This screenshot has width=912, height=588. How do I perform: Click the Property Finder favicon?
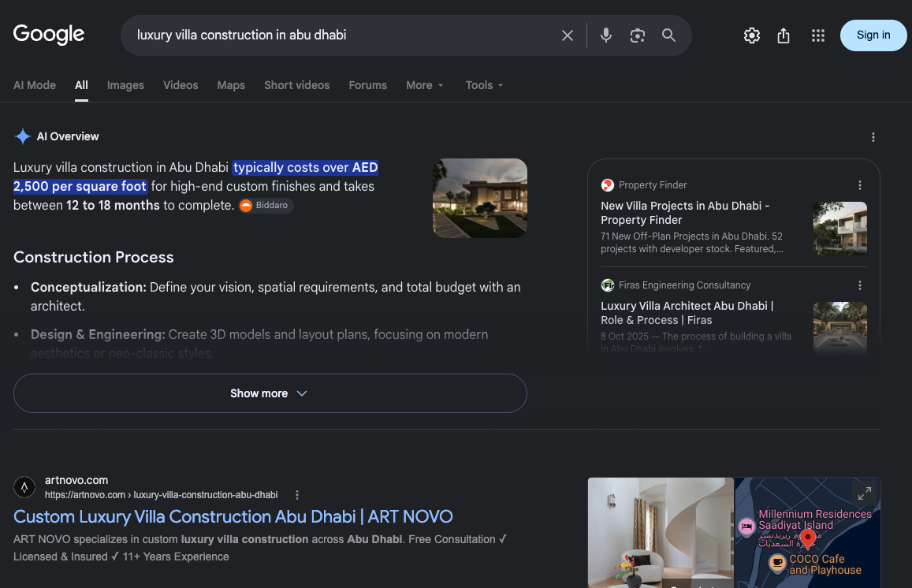pos(607,185)
